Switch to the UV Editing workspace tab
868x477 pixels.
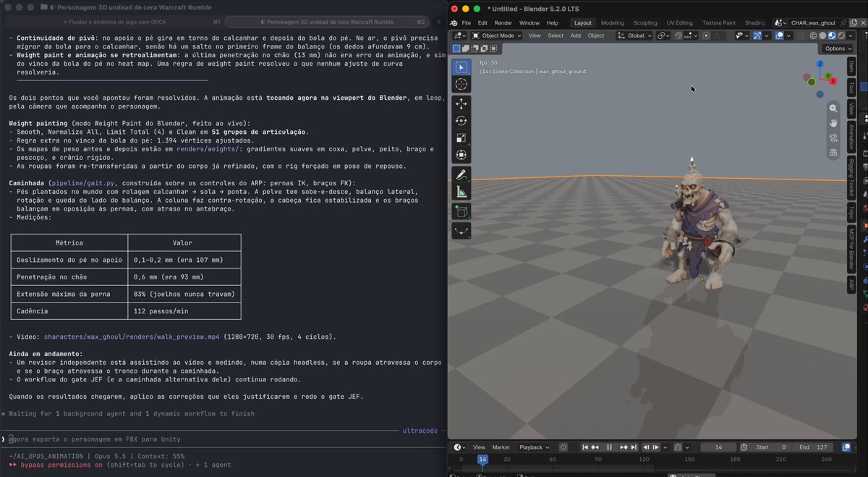pos(679,22)
